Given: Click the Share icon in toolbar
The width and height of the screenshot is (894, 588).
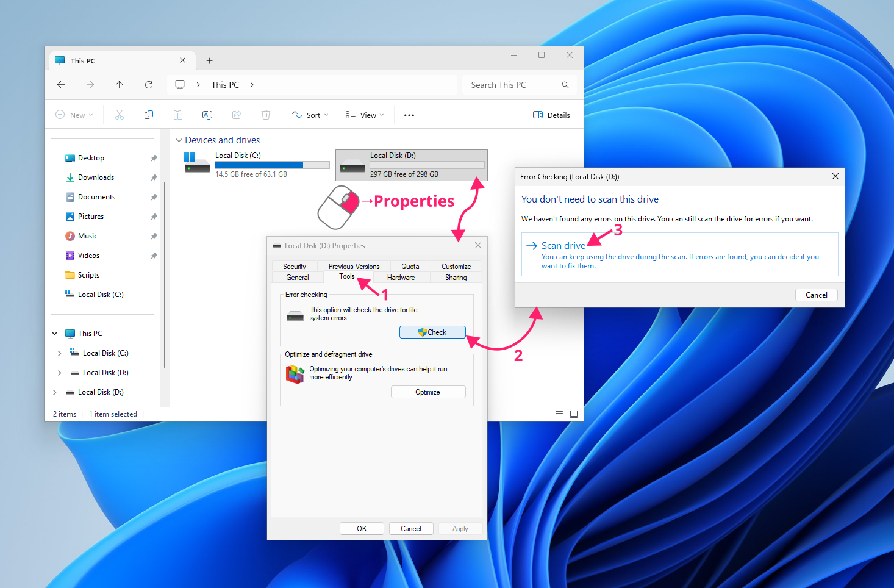Looking at the screenshot, I should click(237, 115).
